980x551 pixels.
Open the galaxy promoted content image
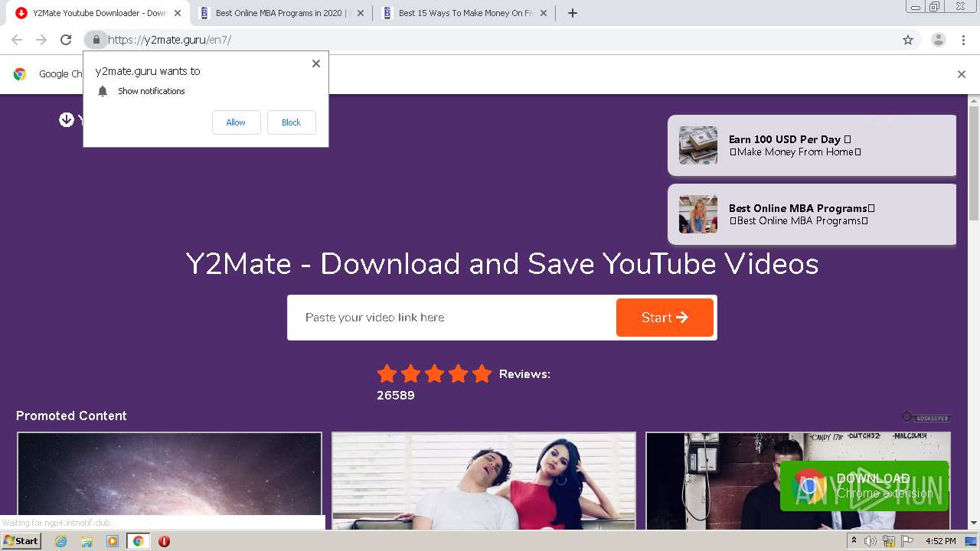pos(169,481)
